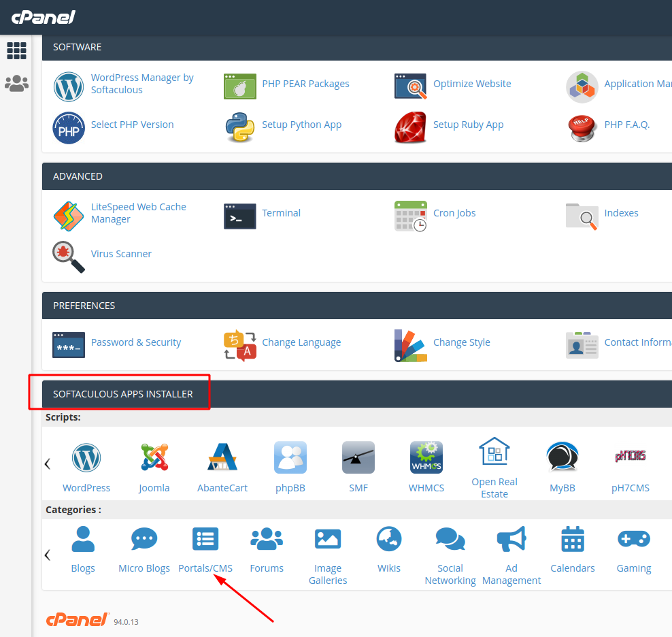Select the Calendars category icon

click(573, 539)
